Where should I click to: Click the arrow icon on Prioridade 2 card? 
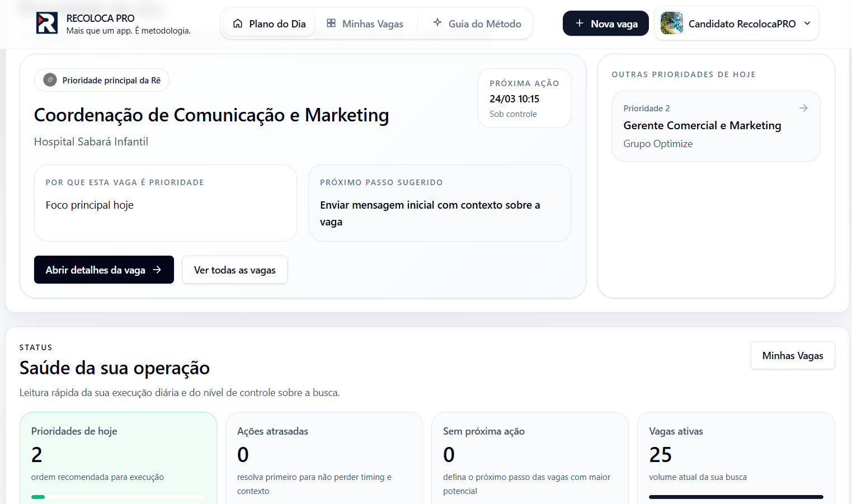[x=803, y=108]
